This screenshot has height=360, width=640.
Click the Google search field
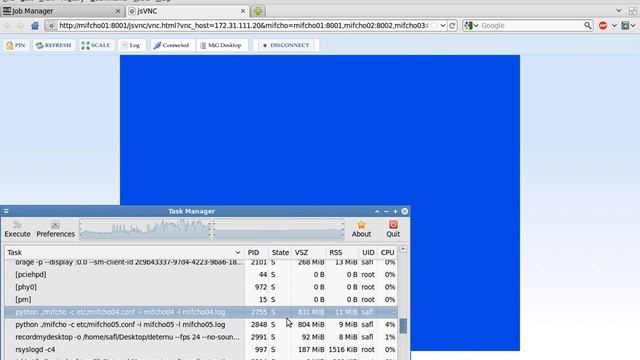tap(531, 26)
